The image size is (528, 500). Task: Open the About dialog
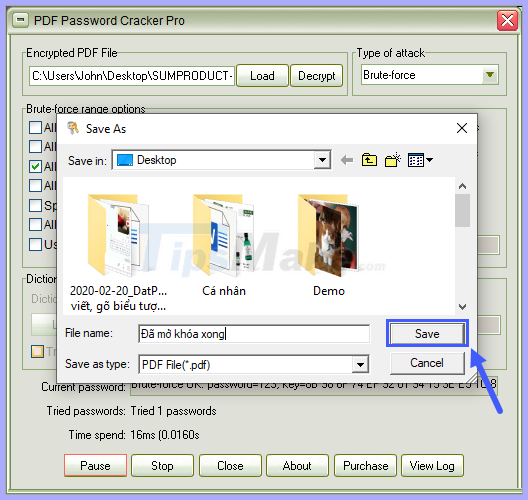click(297, 465)
